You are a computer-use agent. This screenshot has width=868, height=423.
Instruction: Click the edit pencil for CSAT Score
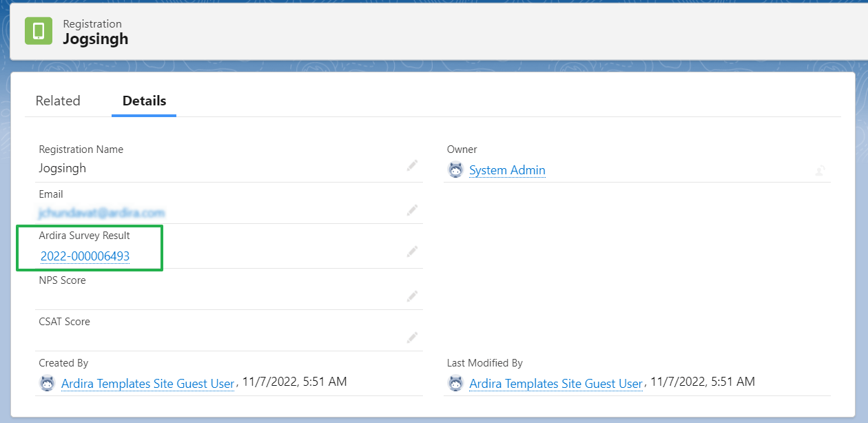point(412,338)
